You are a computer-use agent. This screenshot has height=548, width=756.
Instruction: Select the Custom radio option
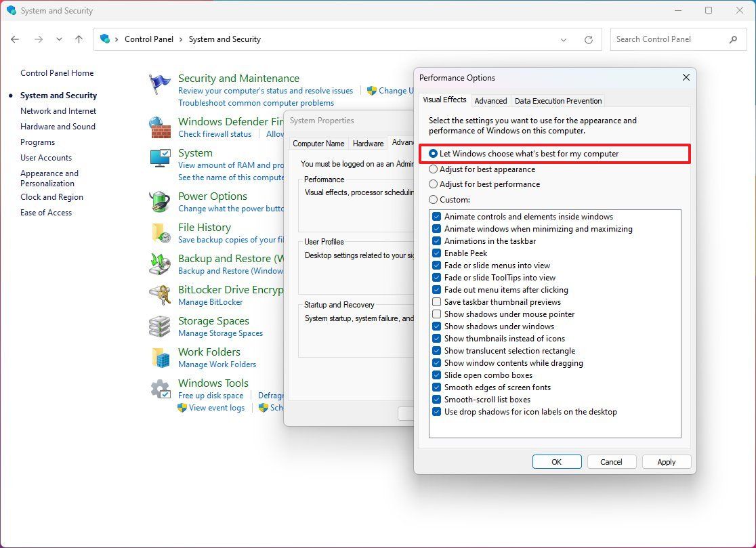pyautogui.click(x=434, y=199)
